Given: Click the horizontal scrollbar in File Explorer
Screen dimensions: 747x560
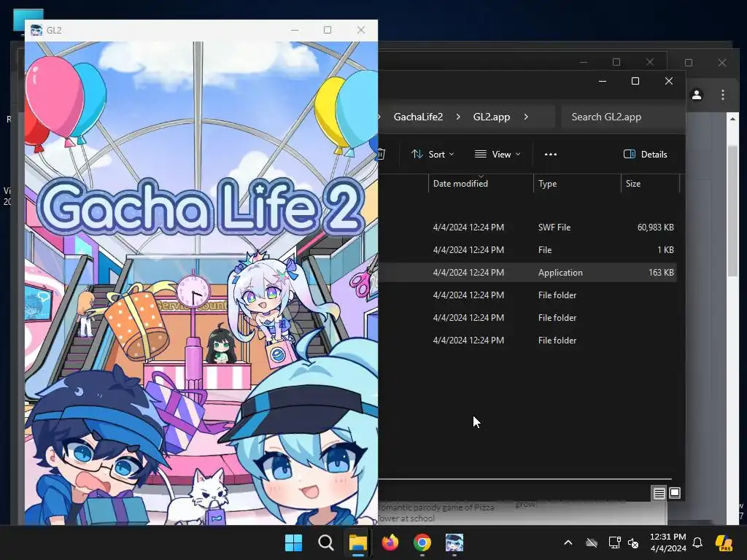Looking at the screenshot, I should point(525,479).
